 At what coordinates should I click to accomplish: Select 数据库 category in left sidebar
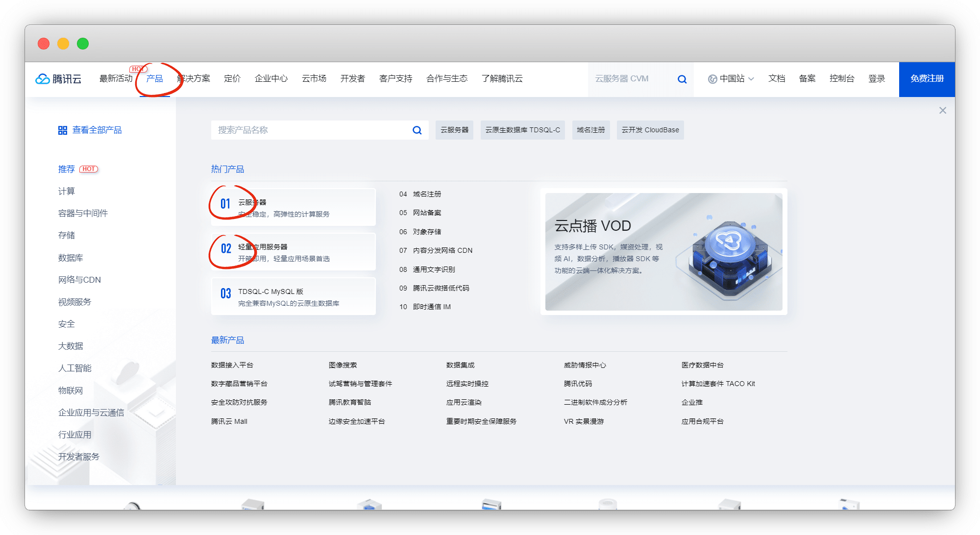coord(71,258)
